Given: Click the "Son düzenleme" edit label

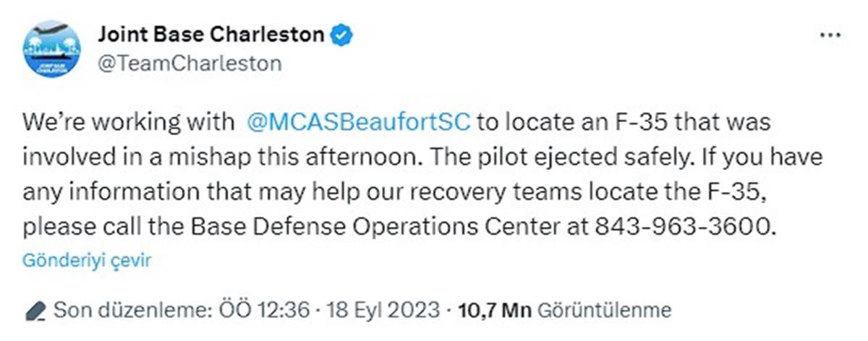Looking at the screenshot, I should click(x=132, y=311).
